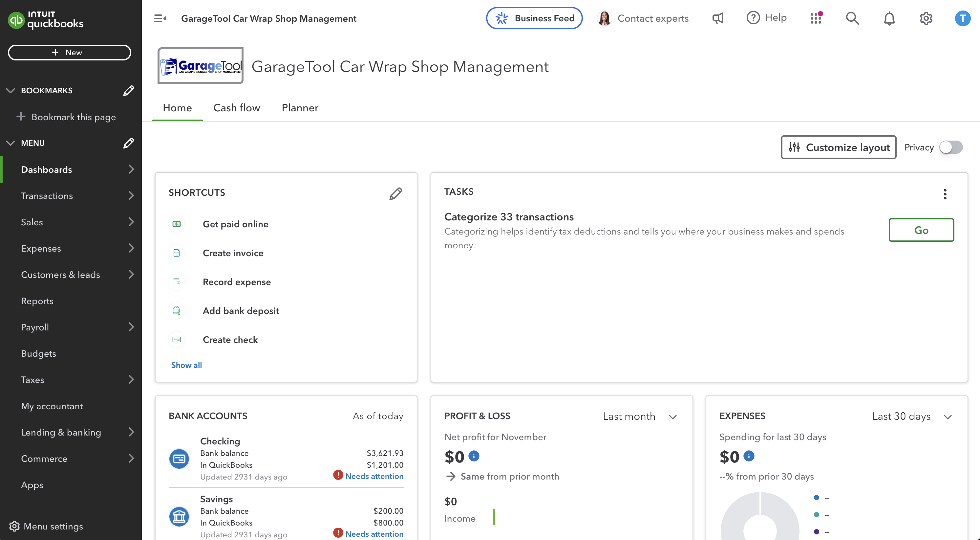Open the Expenses Last 30 days dropdown

click(x=912, y=416)
